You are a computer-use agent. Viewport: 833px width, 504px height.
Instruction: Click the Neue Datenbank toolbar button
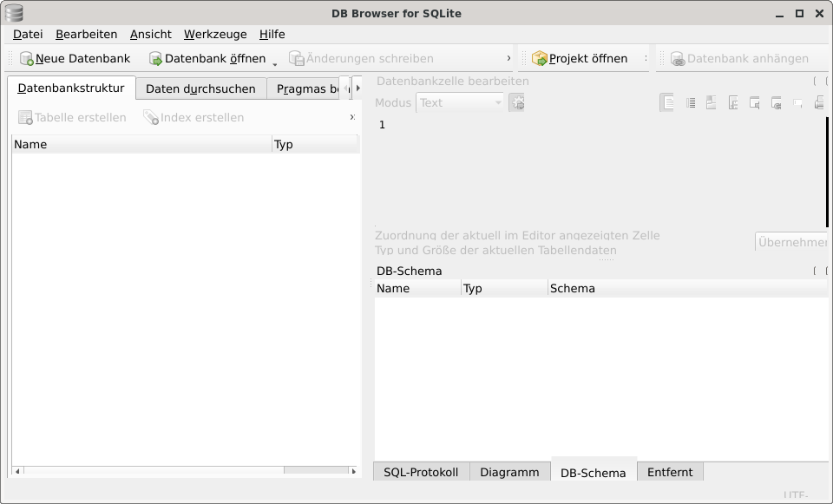click(x=75, y=58)
